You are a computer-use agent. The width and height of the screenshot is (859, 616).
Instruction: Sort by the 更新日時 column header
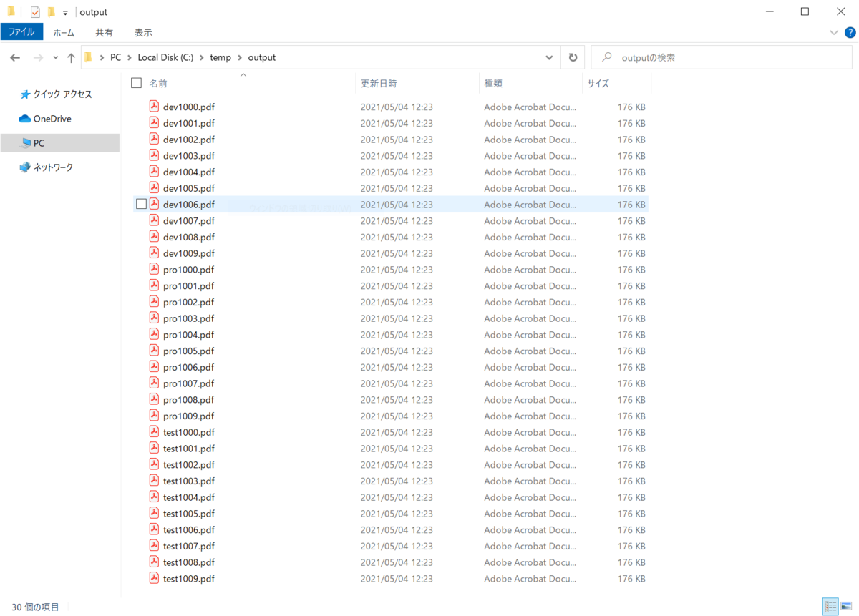click(x=379, y=84)
